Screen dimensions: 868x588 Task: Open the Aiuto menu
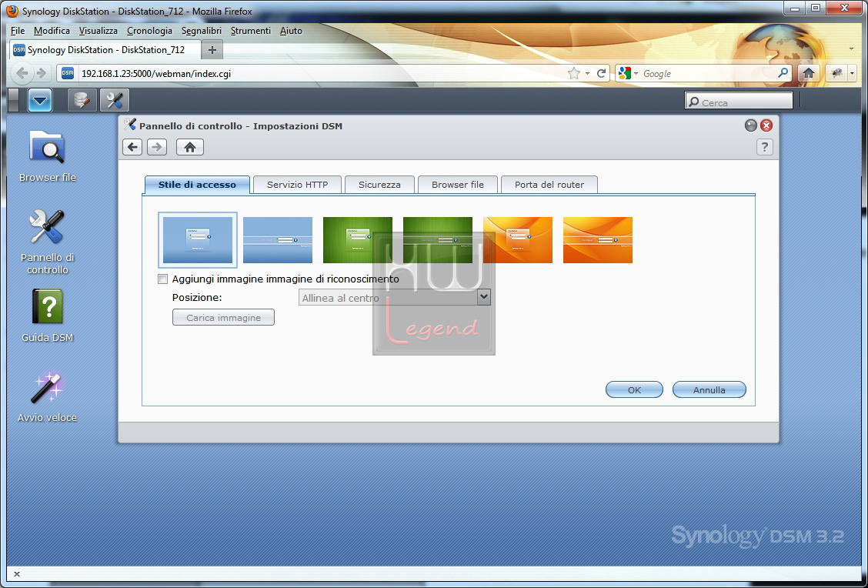click(291, 31)
